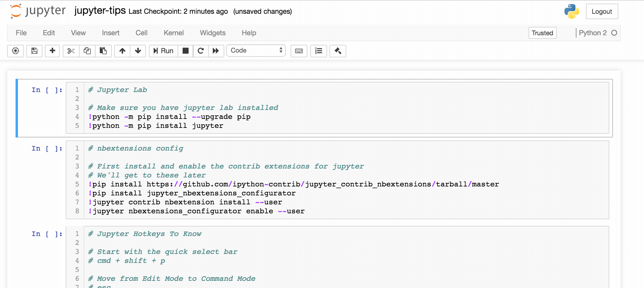Move selected cell up
Image resolution: width=644 pixels, height=288 pixels.
[x=122, y=51]
